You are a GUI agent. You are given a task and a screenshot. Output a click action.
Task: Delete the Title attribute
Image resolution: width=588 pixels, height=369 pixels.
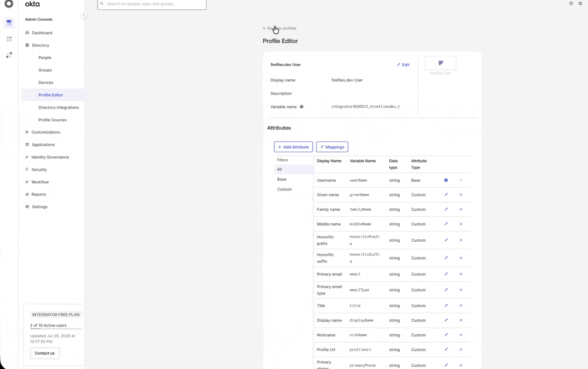click(461, 306)
